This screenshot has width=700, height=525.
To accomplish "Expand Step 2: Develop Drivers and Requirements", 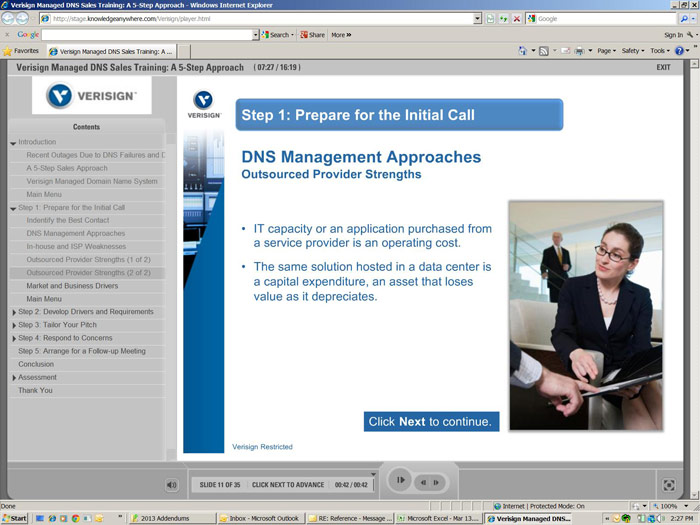I will point(13,312).
